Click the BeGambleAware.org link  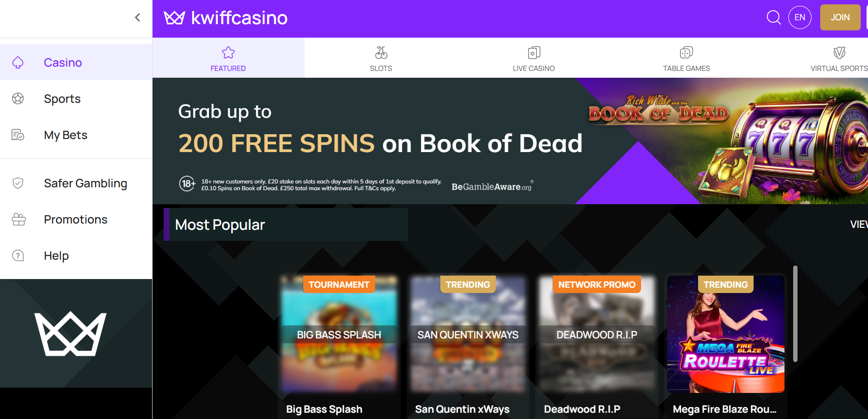point(492,186)
